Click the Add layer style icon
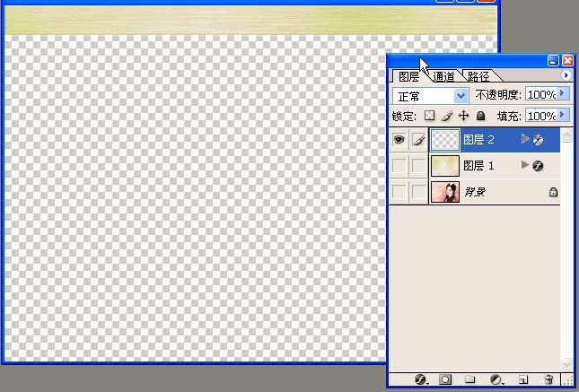 [x=420, y=380]
